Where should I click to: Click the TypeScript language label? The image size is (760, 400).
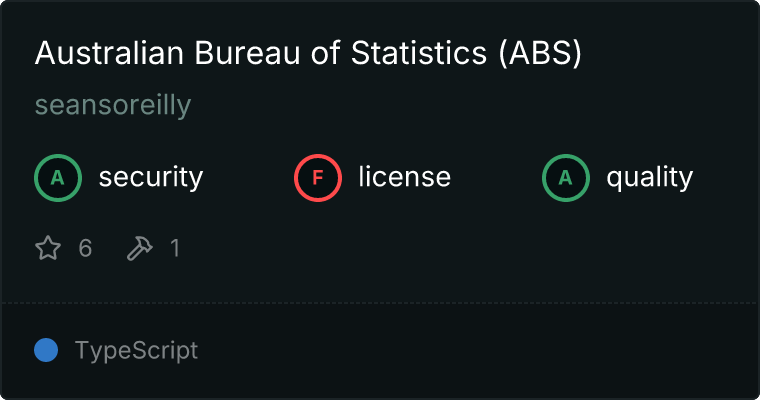point(136,351)
